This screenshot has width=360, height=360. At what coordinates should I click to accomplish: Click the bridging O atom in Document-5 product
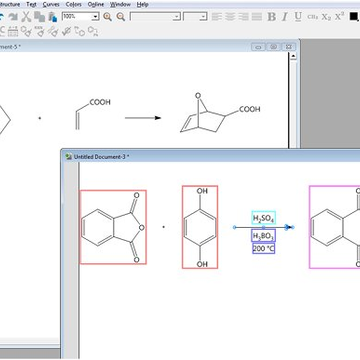(198, 96)
